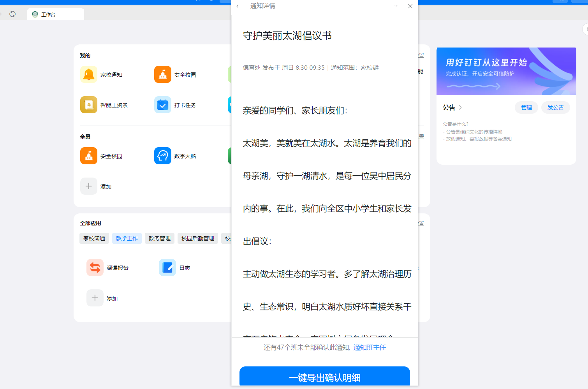Image resolution: width=588 pixels, height=389 pixels.
Task: Click the 通知范围：家校群 text
Action: [355, 68]
